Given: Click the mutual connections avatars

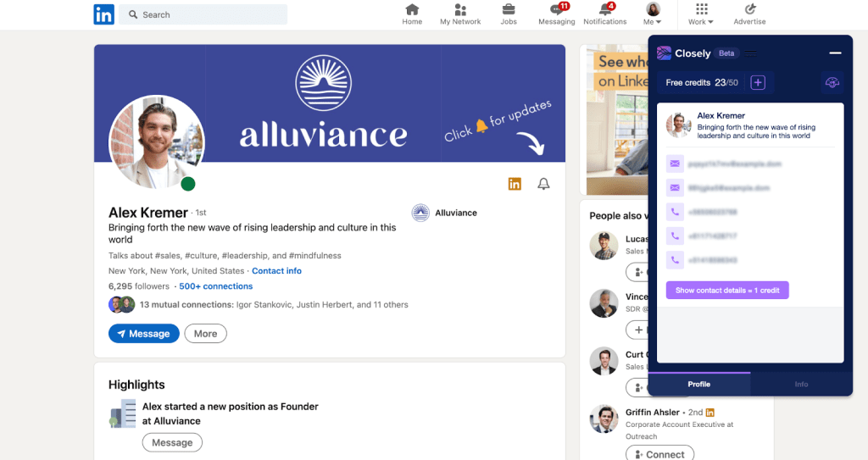Looking at the screenshot, I should point(122,304).
